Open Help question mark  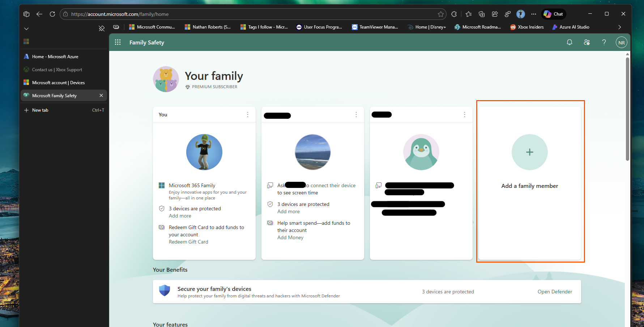604,43
